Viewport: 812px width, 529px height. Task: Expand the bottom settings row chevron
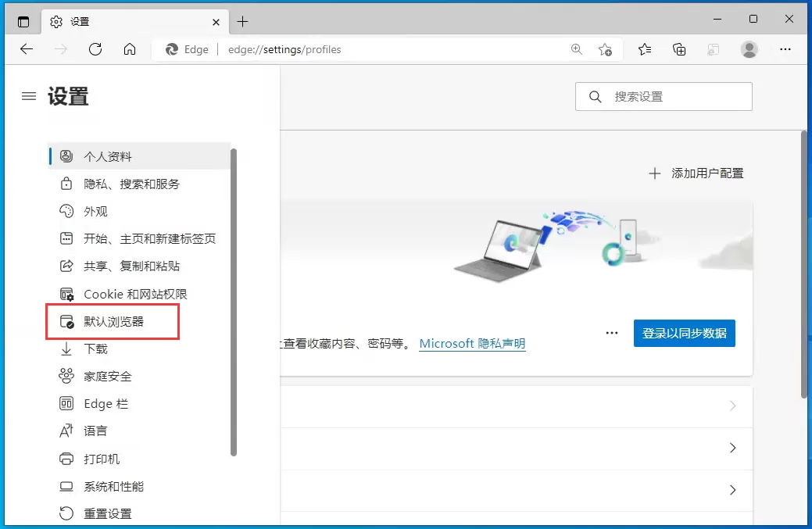(732, 490)
